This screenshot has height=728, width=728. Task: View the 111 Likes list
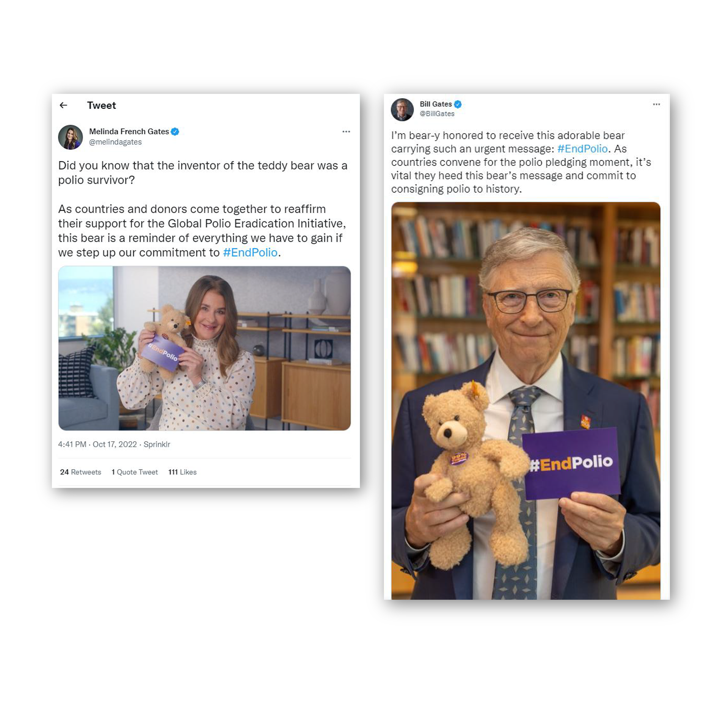tap(182, 472)
